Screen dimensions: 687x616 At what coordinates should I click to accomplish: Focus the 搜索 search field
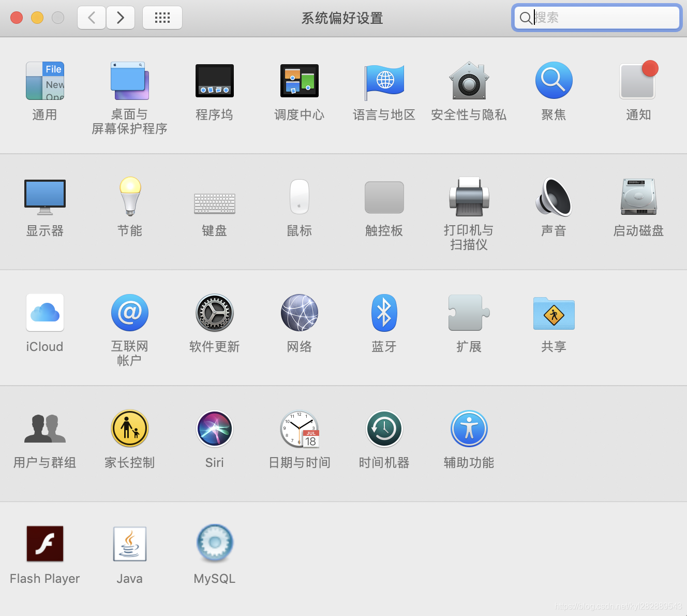pos(597,18)
